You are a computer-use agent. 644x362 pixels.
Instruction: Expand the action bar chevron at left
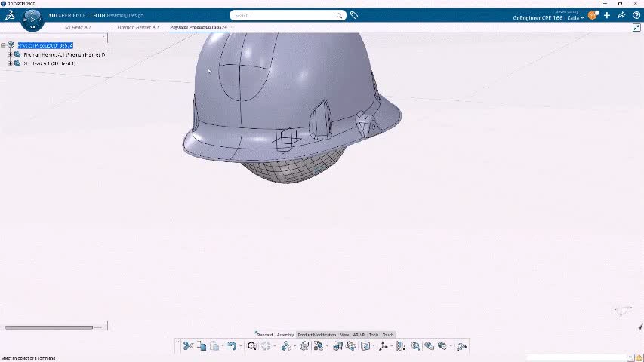tap(177, 342)
